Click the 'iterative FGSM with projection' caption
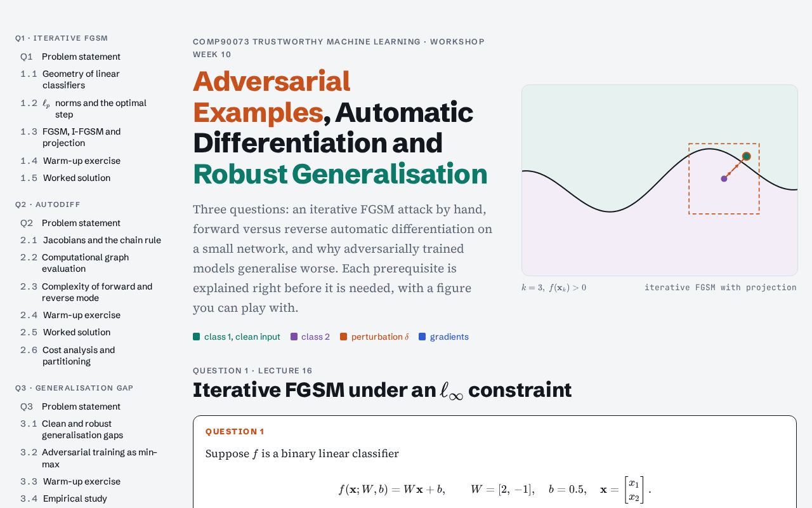 pos(721,288)
